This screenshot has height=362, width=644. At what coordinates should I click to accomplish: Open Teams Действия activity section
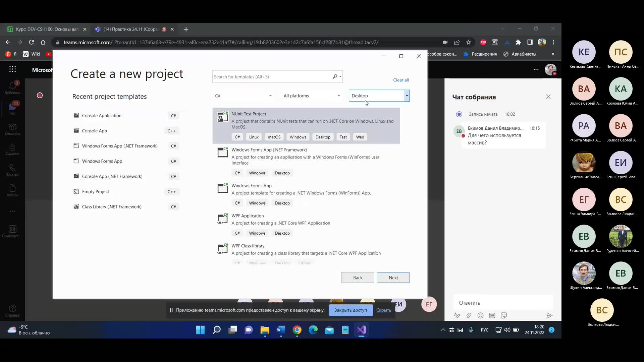tap(12, 88)
